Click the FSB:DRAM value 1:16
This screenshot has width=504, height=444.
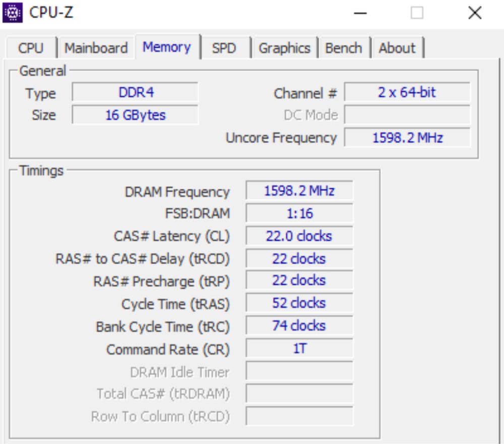[x=299, y=213]
